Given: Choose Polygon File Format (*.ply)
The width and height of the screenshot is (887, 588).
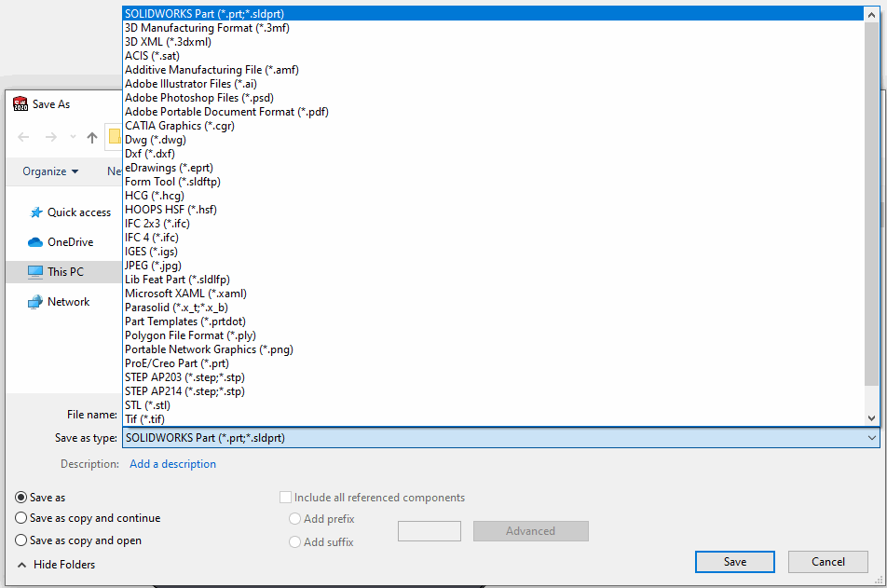Looking at the screenshot, I should click(x=493, y=335).
